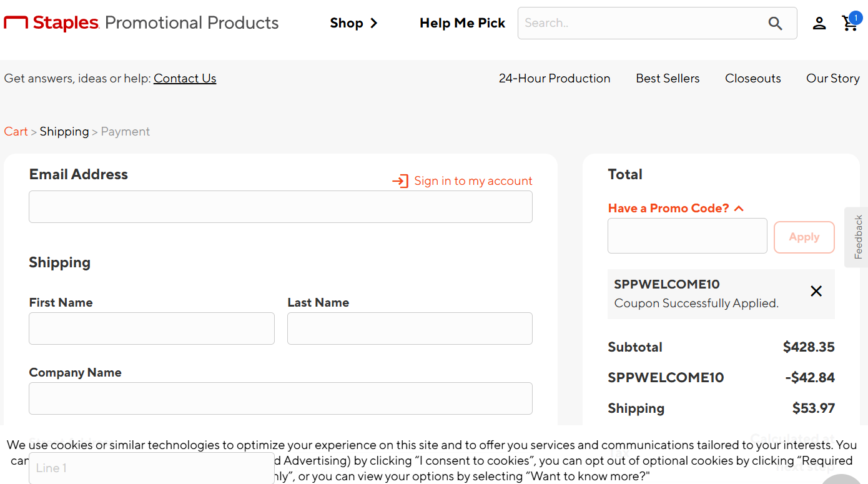Open the user account icon
This screenshot has width=868, height=484.
pyautogui.click(x=819, y=24)
